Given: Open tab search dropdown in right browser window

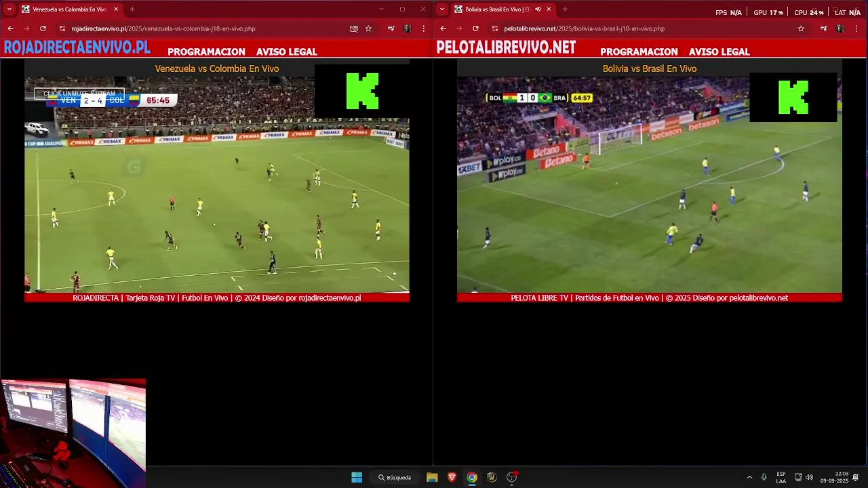Looking at the screenshot, I should coord(442,9).
